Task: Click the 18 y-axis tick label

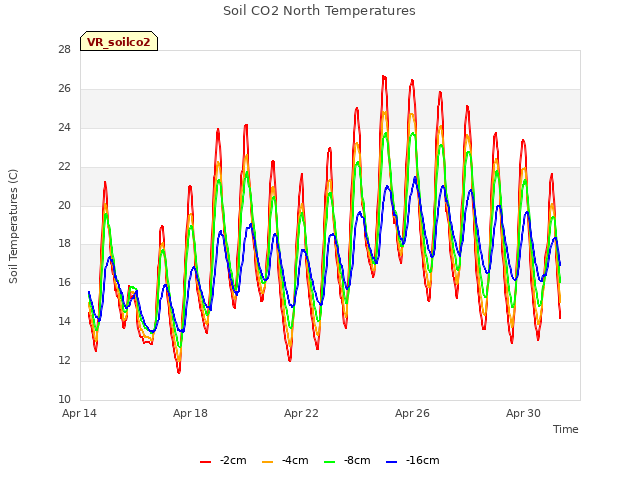Action: (x=64, y=244)
